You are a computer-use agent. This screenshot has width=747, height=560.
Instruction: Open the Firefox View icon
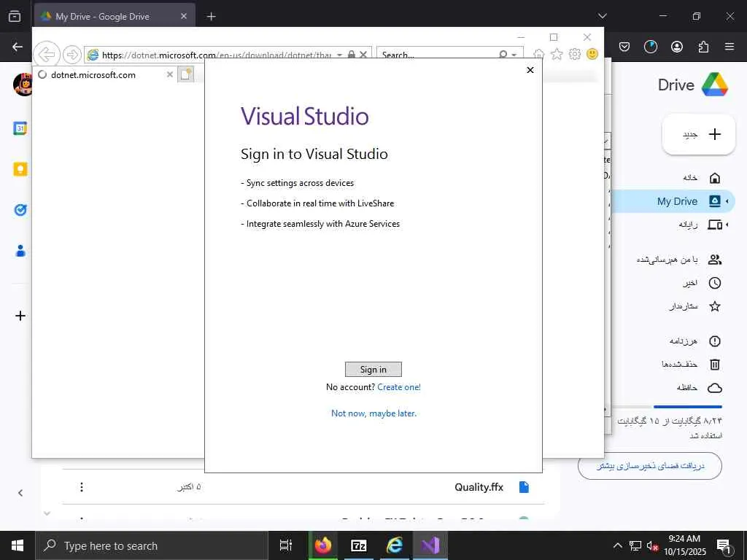(x=15, y=16)
